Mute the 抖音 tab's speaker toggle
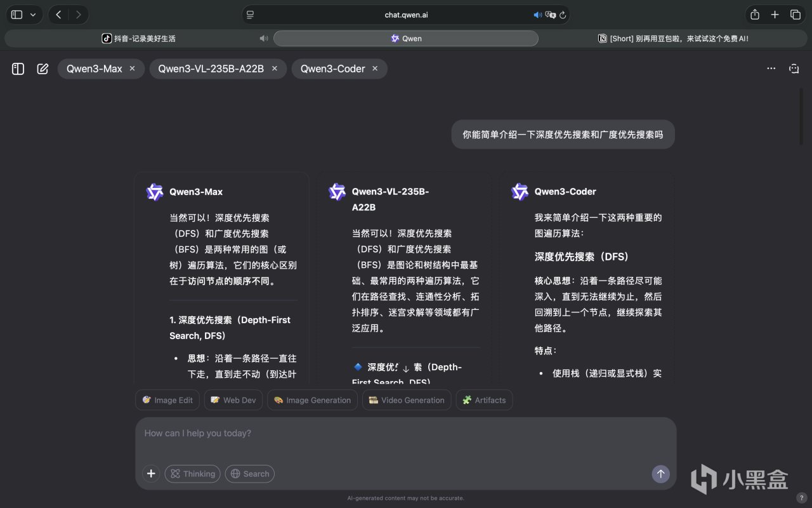 264,38
